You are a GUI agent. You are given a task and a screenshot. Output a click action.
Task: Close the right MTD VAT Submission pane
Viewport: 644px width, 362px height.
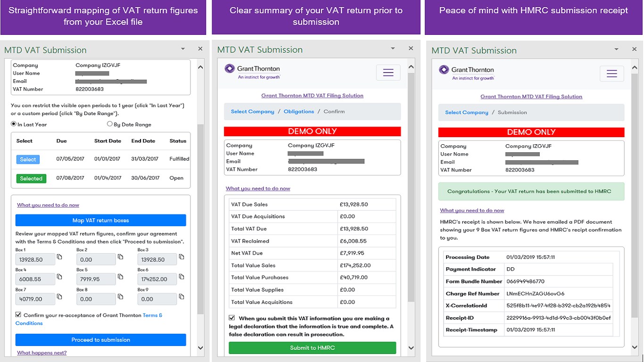[634, 49]
